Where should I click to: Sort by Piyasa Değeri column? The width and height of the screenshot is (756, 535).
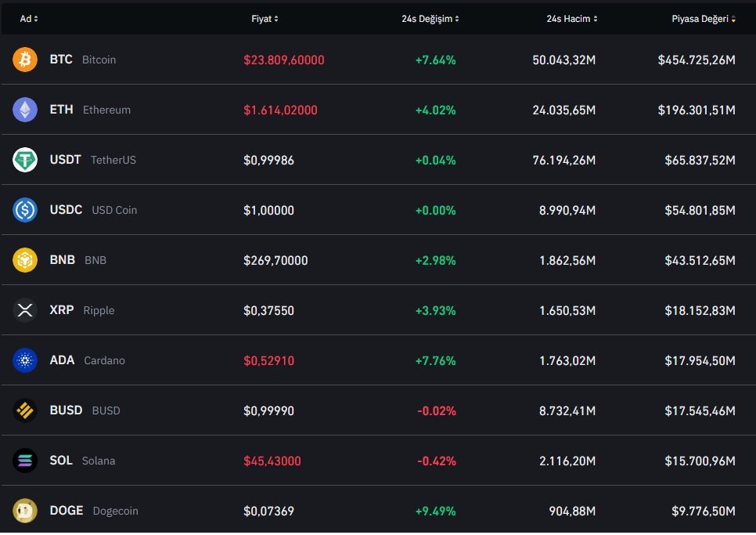tap(703, 19)
